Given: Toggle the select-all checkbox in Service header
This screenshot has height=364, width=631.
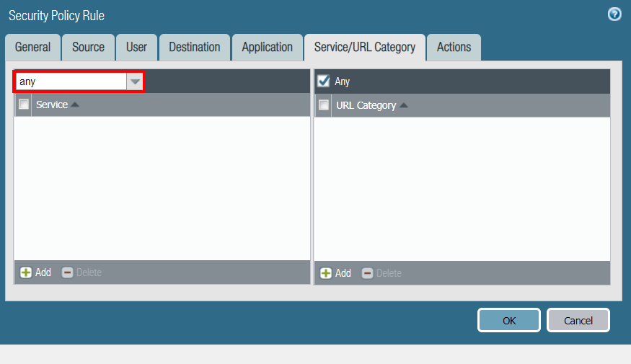Looking at the screenshot, I should coord(24,105).
